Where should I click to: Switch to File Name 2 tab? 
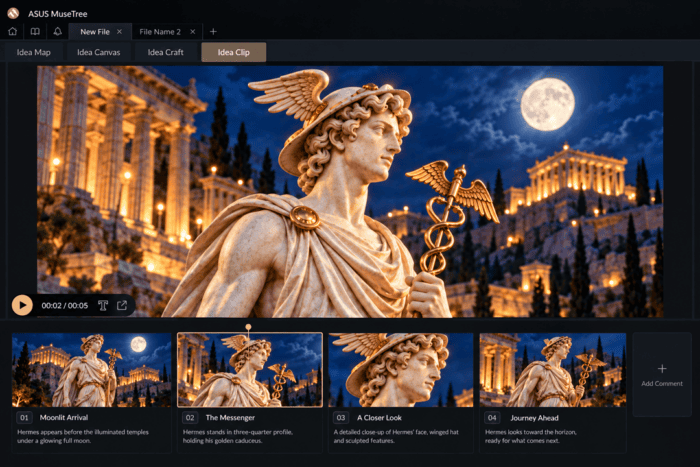160,32
